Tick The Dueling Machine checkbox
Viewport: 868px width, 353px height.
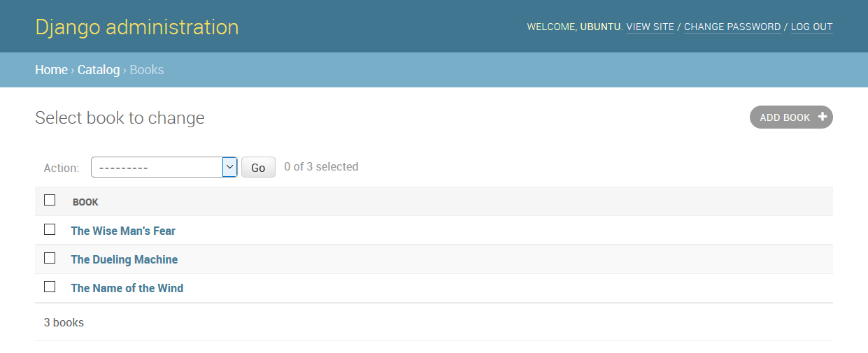point(50,258)
